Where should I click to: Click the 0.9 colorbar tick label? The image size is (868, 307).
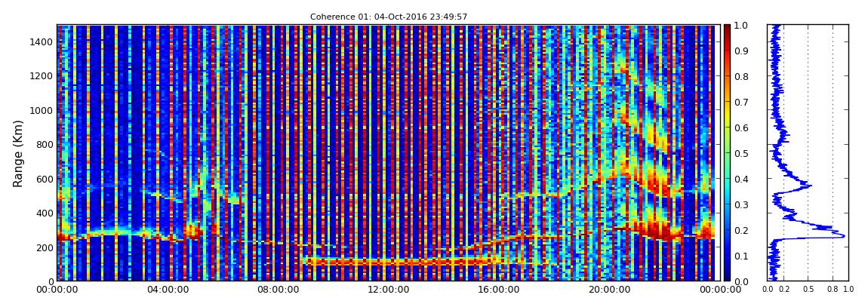click(740, 51)
